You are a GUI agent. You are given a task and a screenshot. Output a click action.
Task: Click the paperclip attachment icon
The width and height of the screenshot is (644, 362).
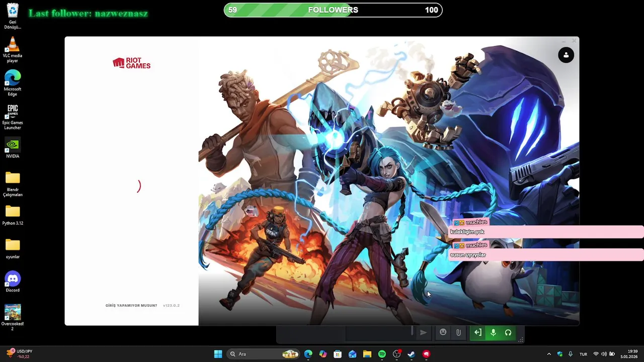458,332
